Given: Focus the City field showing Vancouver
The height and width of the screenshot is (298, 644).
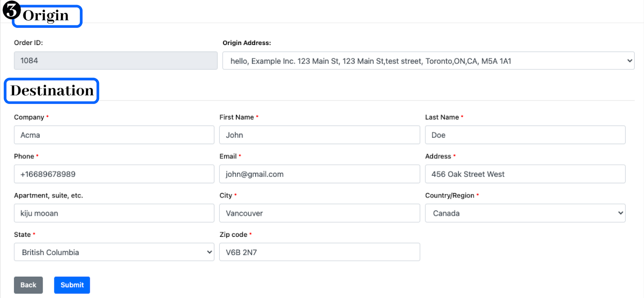Looking at the screenshot, I should (x=319, y=213).
